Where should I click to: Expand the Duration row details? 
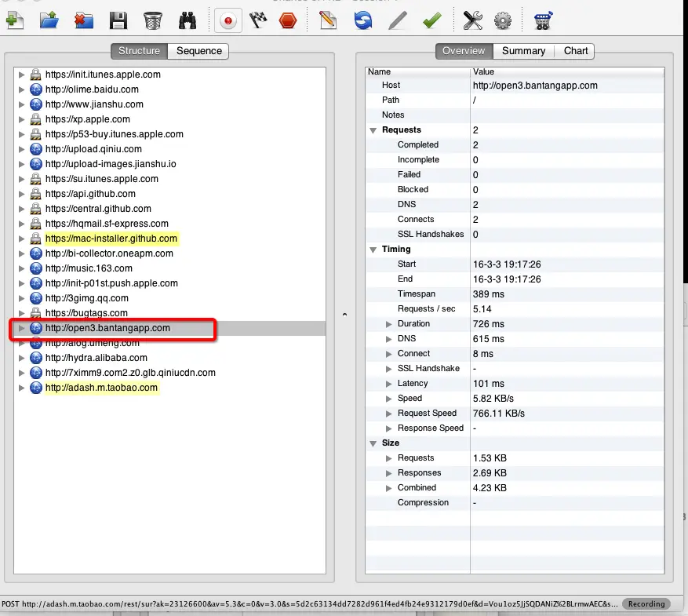click(388, 324)
